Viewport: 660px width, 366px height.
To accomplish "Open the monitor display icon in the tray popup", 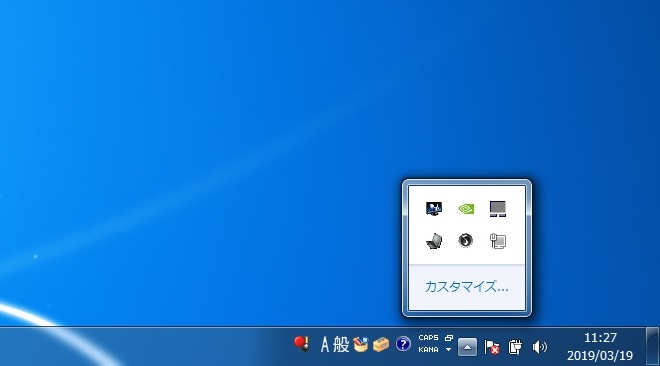I will click(x=434, y=209).
